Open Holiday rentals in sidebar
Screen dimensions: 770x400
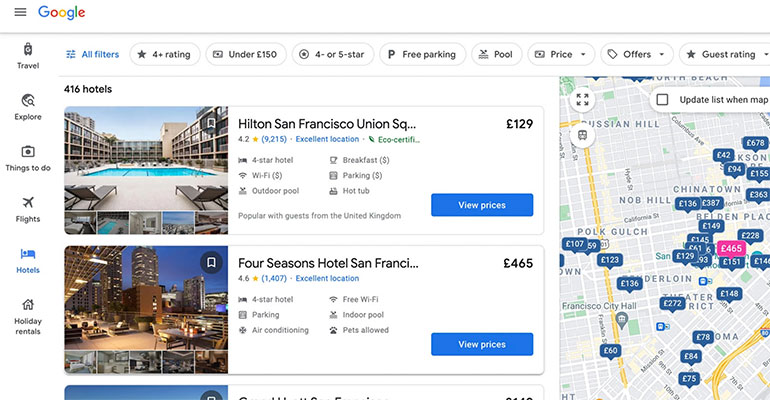[x=28, y=317]
